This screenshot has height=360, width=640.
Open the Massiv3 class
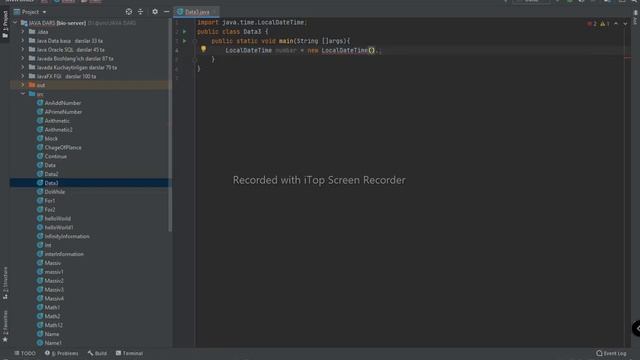point(50,290)
